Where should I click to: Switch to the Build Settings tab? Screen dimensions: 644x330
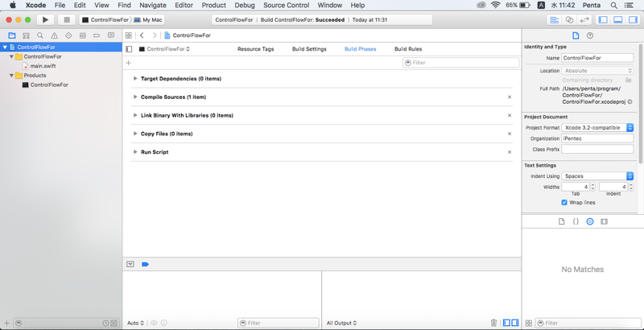(309, 49)
